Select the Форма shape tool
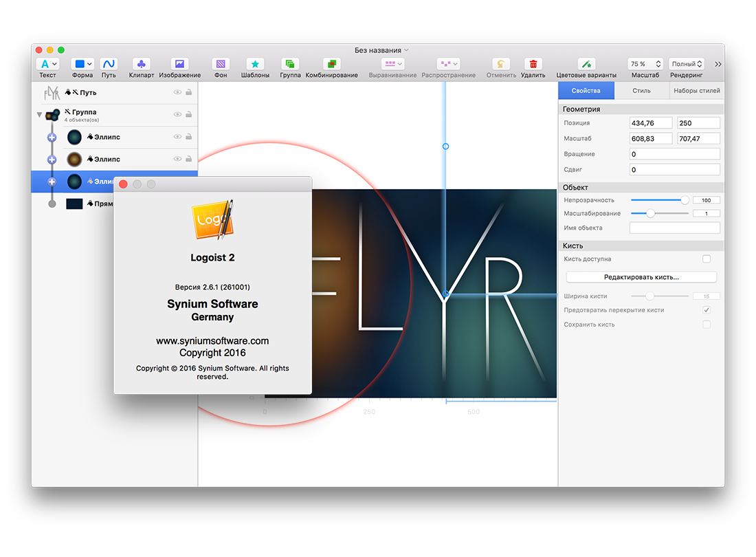The image size is (756, 557). (80, 64)
